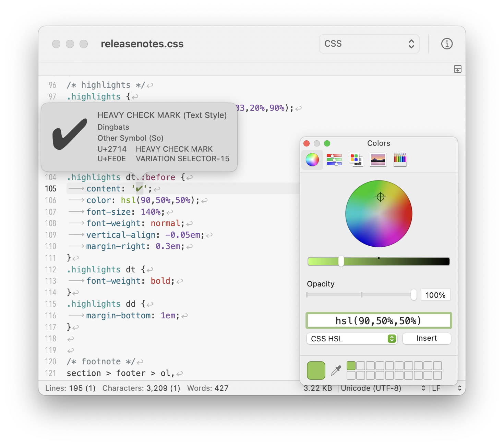Change the Unicode (UTF-8) encoding popup
The image size is (504, 446).
click(x=383, y=388)
